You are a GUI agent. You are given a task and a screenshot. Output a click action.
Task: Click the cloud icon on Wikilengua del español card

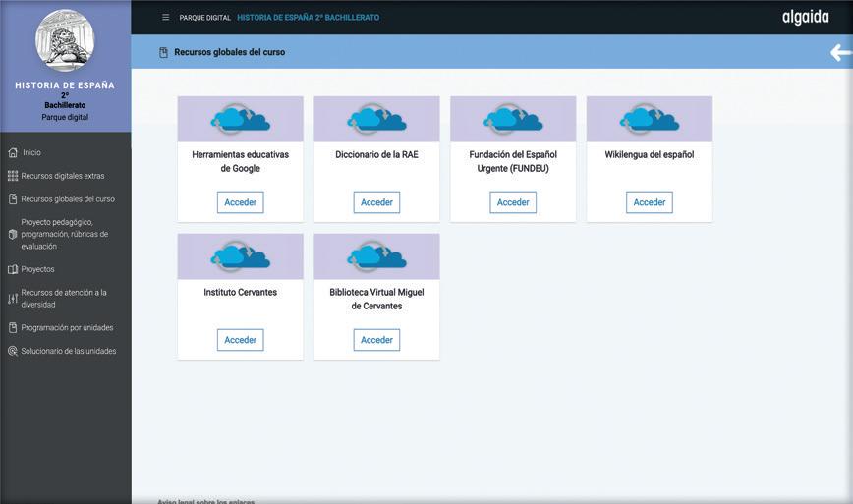[x=649, y=119]
